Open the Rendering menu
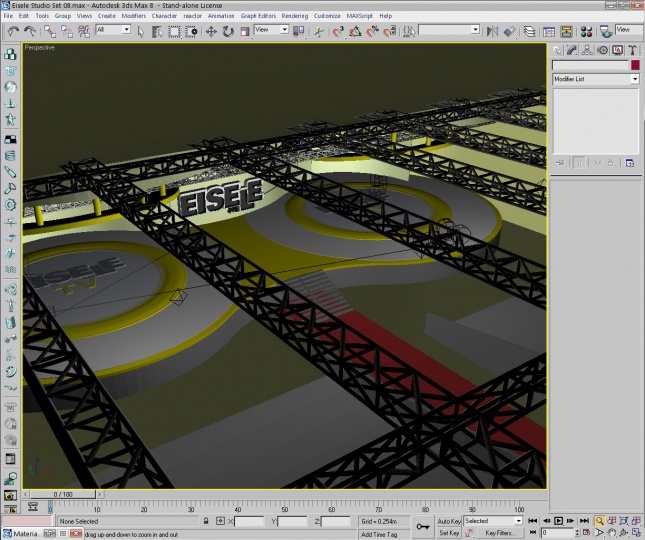Screen dimensions: 645x540 (x=295, y=16)
